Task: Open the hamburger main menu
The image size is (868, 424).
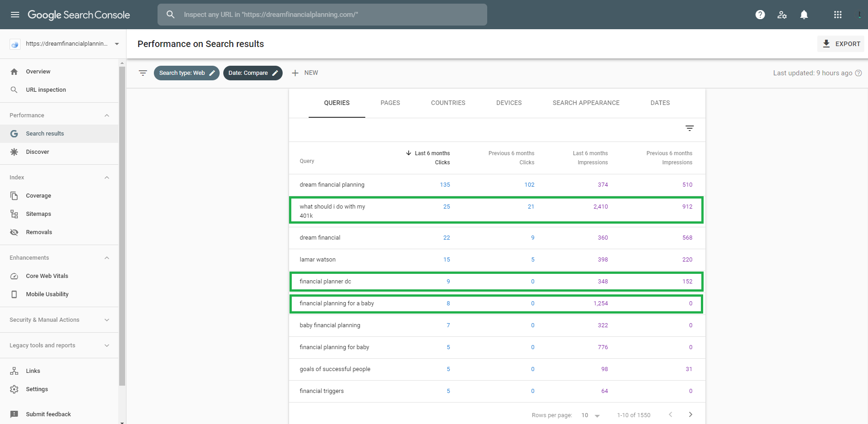Action: pyautogui.click(x=15, y=15)
